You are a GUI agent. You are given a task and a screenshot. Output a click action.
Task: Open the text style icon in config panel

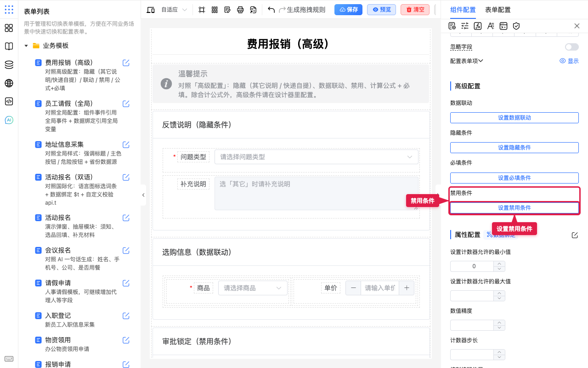pyautogui.click(x=491, y=26)
